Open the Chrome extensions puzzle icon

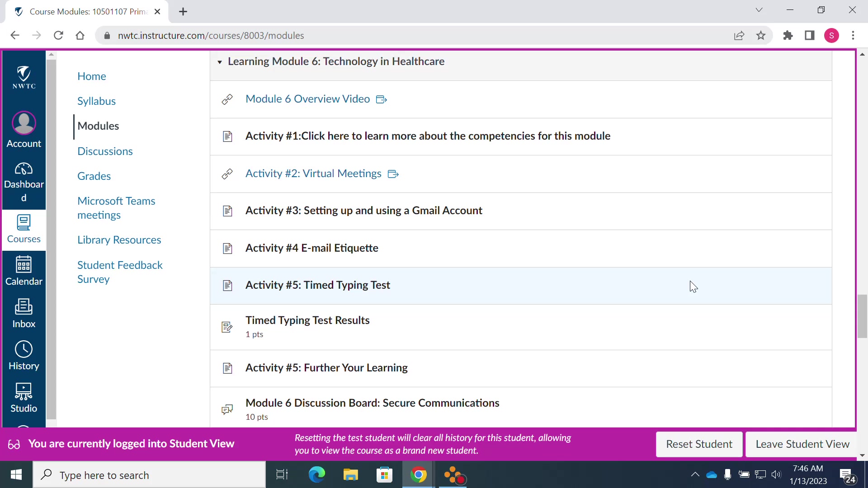[788, 35]
